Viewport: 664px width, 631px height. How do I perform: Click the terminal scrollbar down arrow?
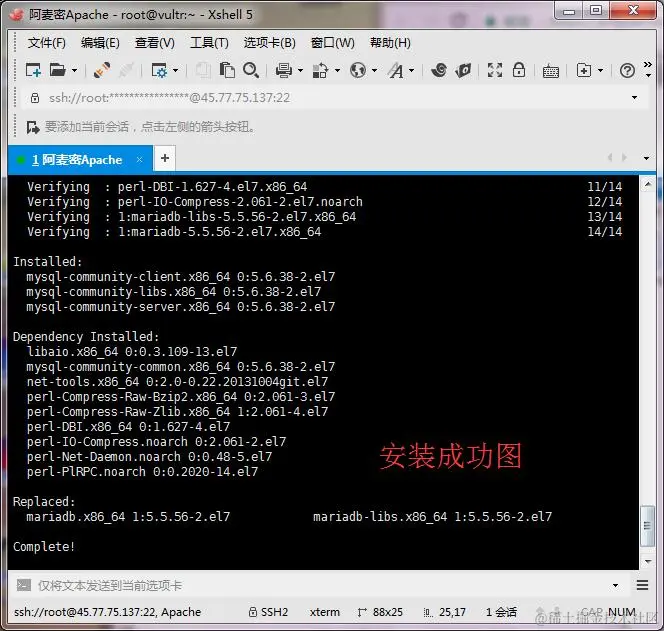(647, 561)
